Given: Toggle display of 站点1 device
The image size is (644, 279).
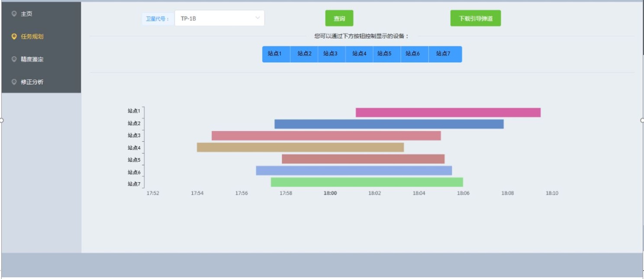Looking at the screenshot, I should coord(275,54).
